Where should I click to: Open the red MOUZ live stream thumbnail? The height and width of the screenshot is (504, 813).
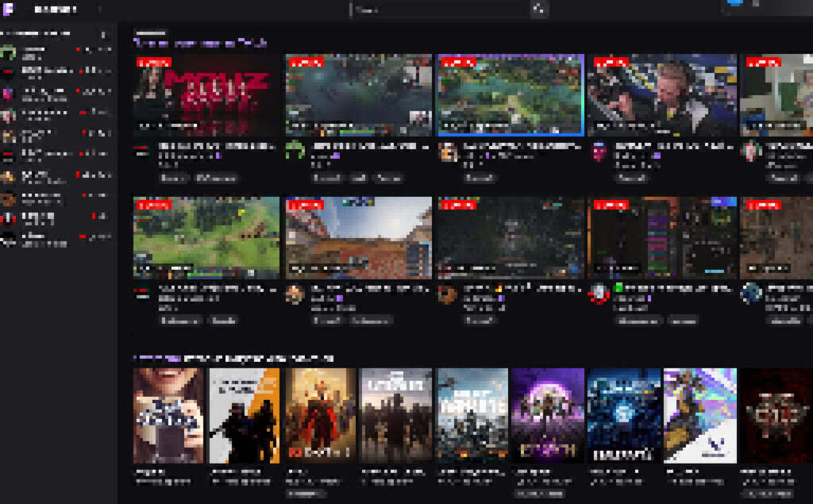point(206,95)
